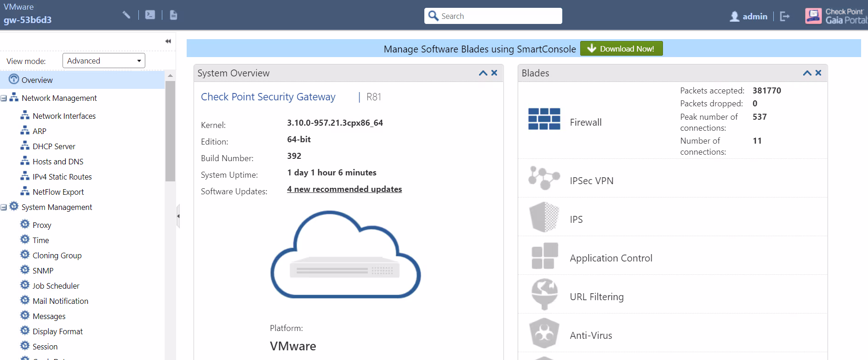Open the Job Scheduler page
Screen dimensions: 868x360
(x=56, y=286)
